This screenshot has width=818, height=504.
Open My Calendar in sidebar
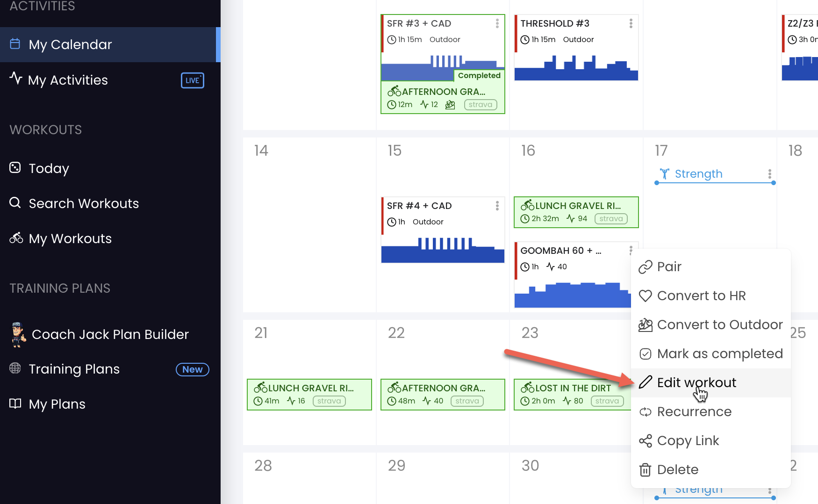tap(110, 44)
